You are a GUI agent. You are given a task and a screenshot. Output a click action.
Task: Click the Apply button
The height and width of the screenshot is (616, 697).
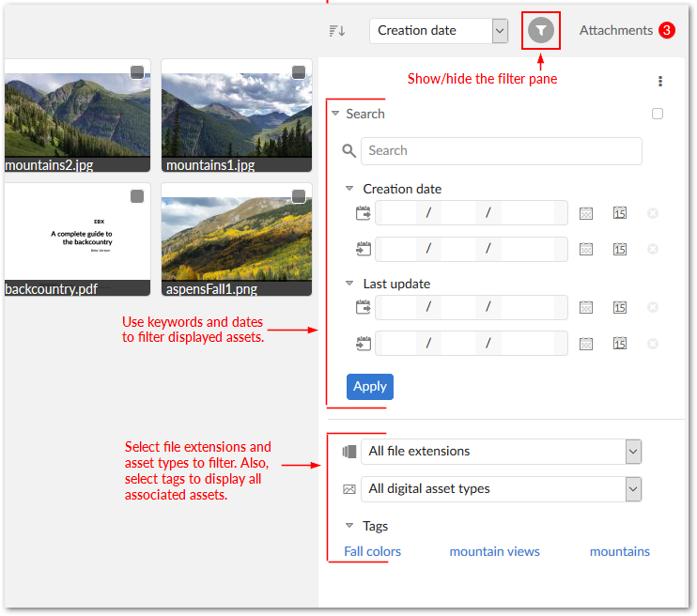(x=370, y=387)
